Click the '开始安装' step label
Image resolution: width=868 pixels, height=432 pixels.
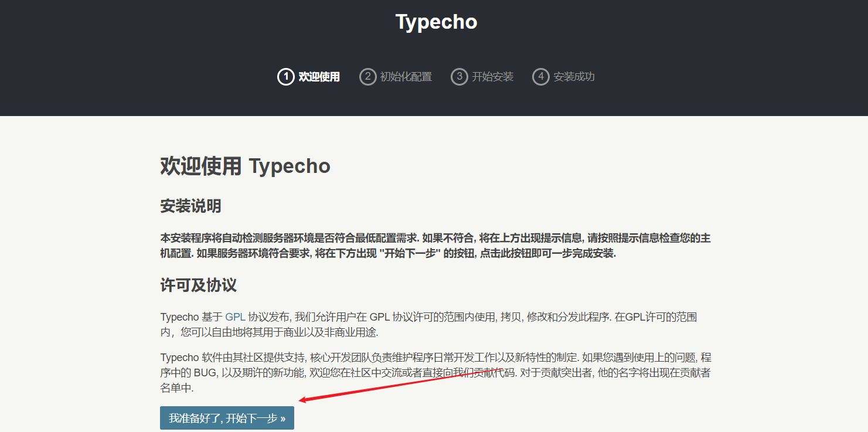coord(492,77)
